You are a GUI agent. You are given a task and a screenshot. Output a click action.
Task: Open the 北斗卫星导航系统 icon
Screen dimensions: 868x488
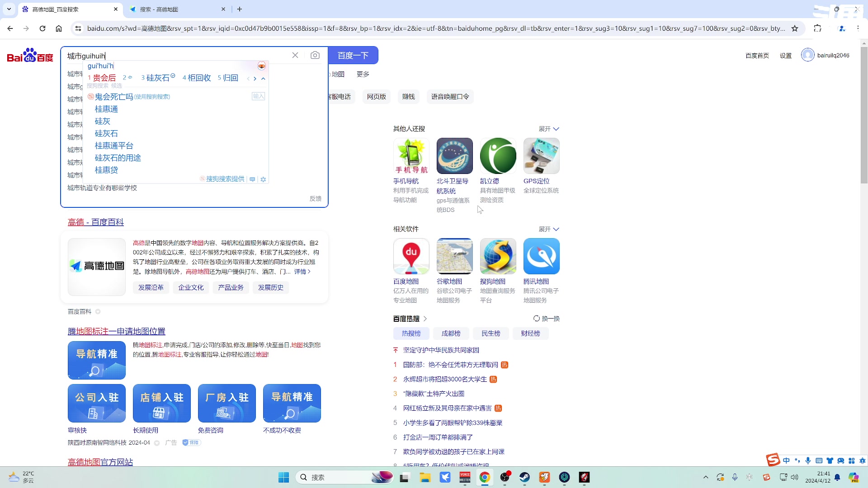(455, 156)
